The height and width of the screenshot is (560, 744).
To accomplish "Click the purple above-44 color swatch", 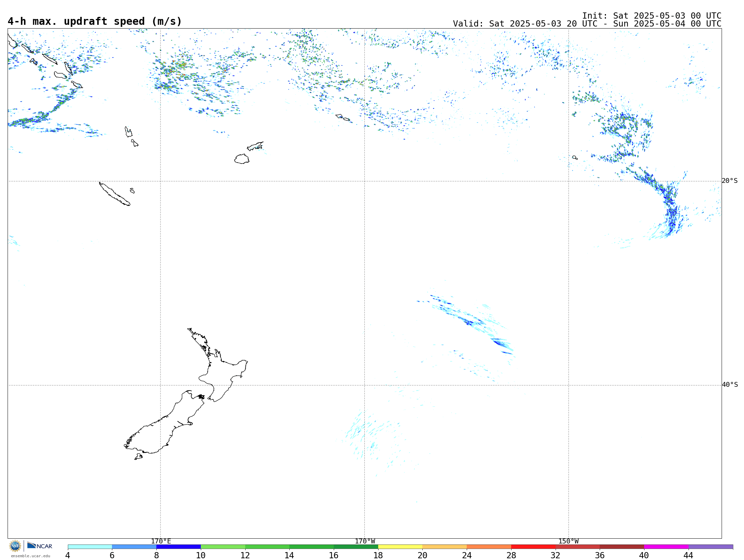I will point(711,547).
